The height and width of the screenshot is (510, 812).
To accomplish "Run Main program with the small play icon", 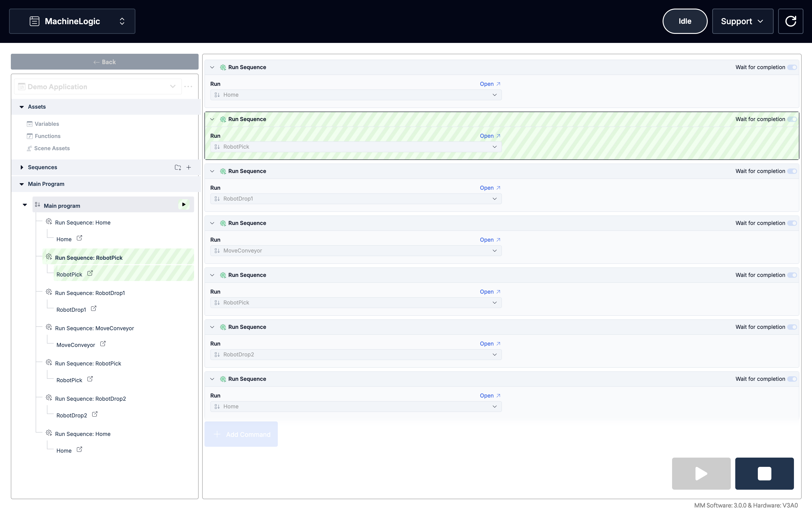I will [x=184, y=204].
